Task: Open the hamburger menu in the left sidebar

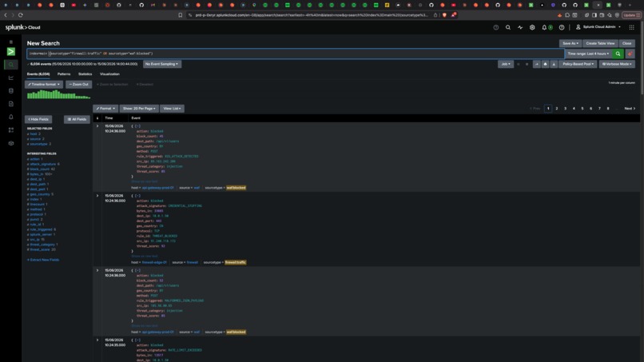Action: (11, 42)
